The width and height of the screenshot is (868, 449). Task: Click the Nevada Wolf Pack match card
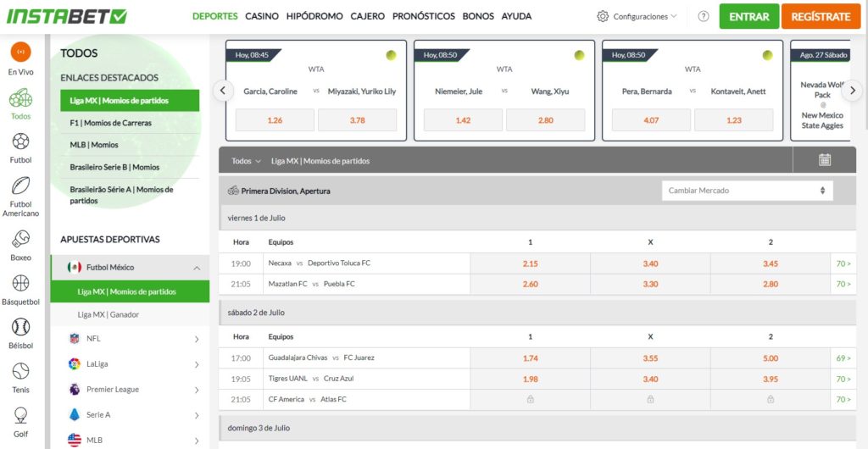pyautogui.click(x=821, y=90)
